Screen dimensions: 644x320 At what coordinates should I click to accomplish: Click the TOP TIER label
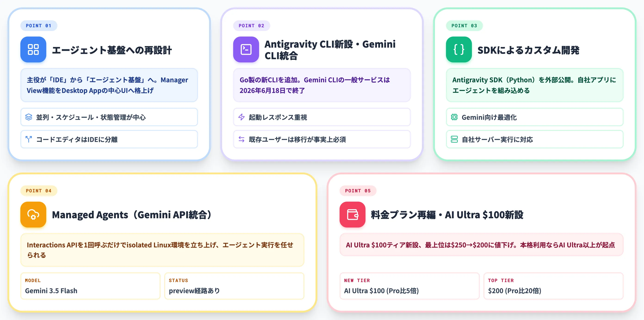point(501,280)
